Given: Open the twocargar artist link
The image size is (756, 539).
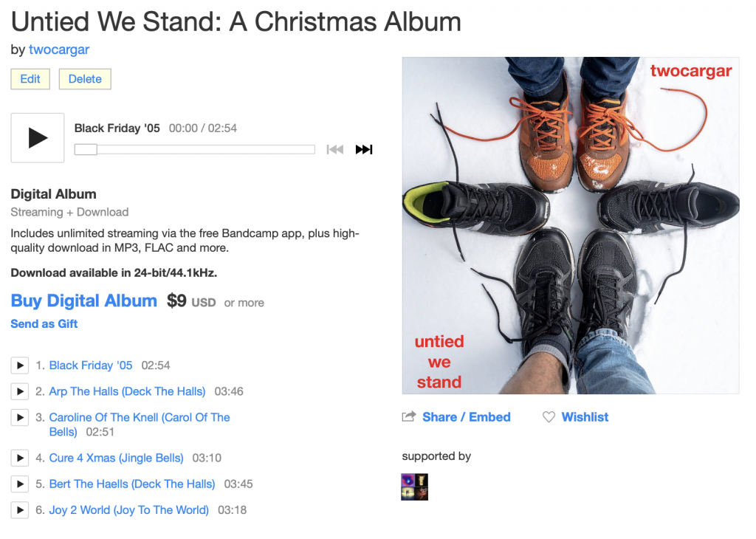Looking at the screenshot, I should point(59,50).
